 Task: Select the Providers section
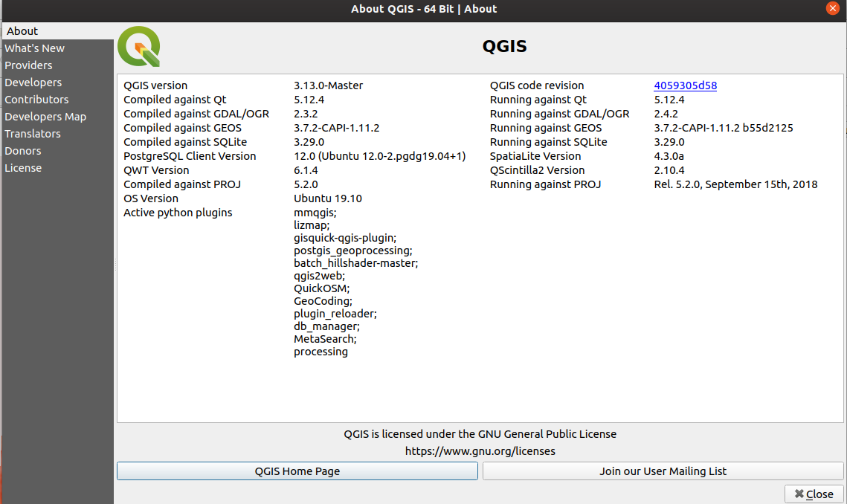pos(28,65)
